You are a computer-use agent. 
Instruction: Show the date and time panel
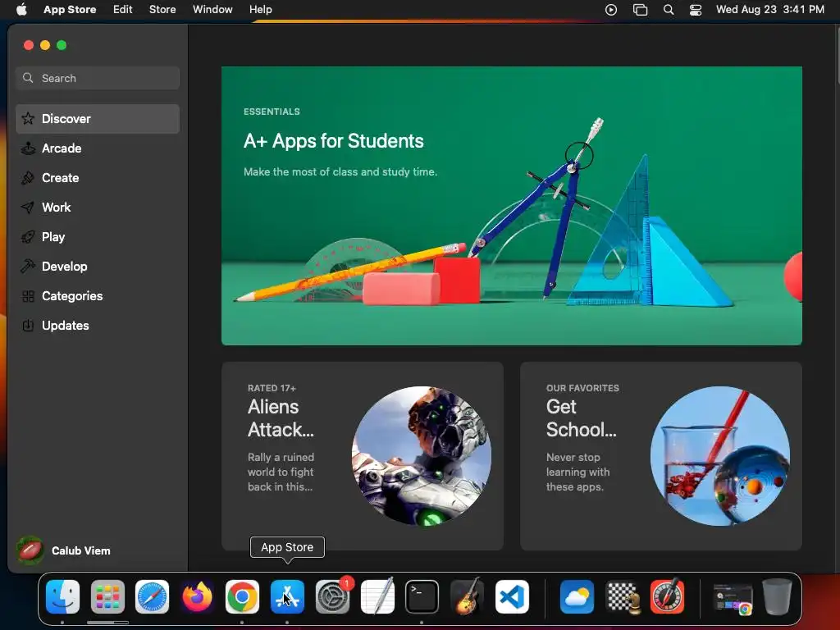769,9
